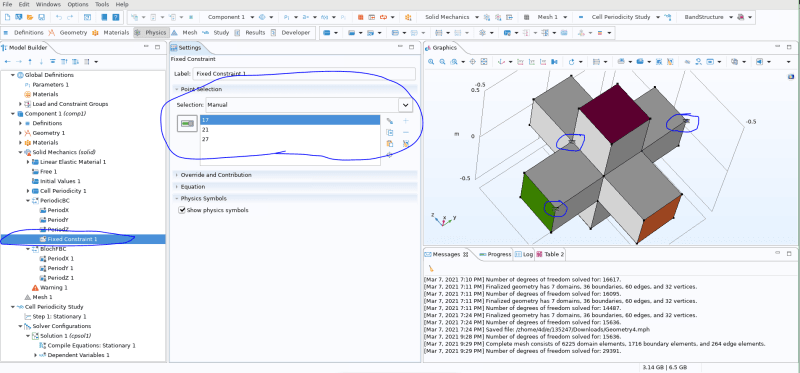Screen dimensions: 800x373
Task: Open the Component 1 dropdown
Action: point(252,17)
